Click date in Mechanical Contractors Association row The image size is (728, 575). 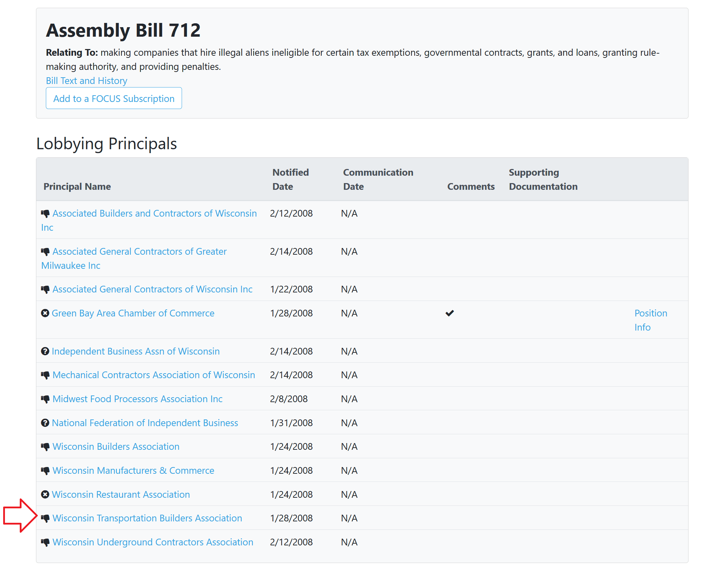[x=291, y=375]
